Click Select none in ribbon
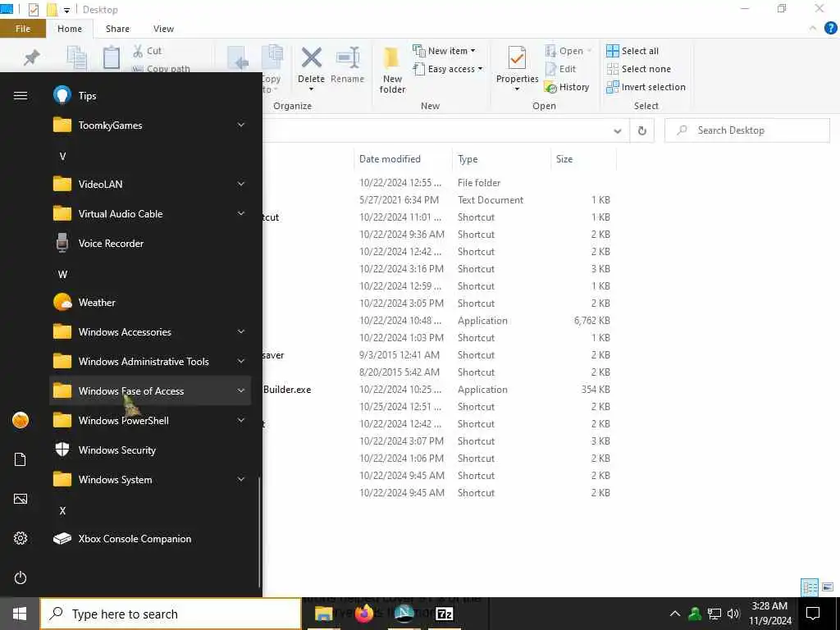This screenshot has width=840, height=630. point(638,69)
